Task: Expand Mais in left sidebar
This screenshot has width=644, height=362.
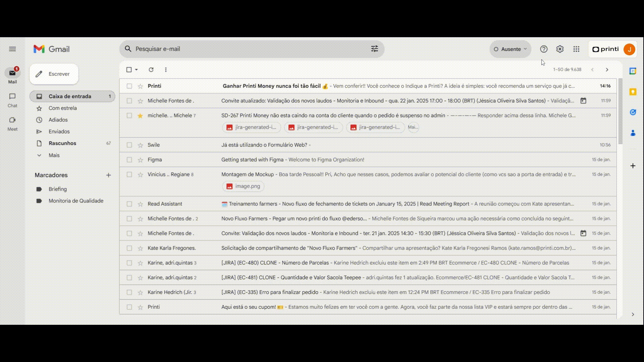Action: tap(54, 155)
